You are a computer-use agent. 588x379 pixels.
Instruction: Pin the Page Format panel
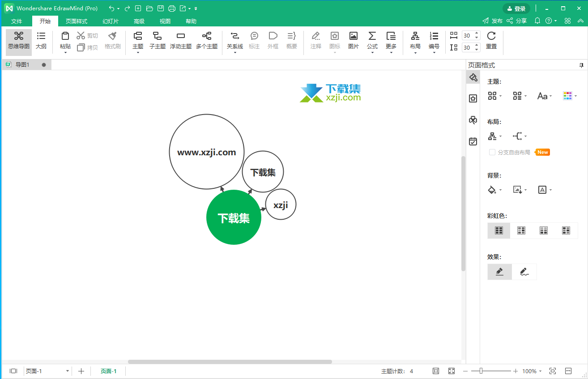click(581, 65)
